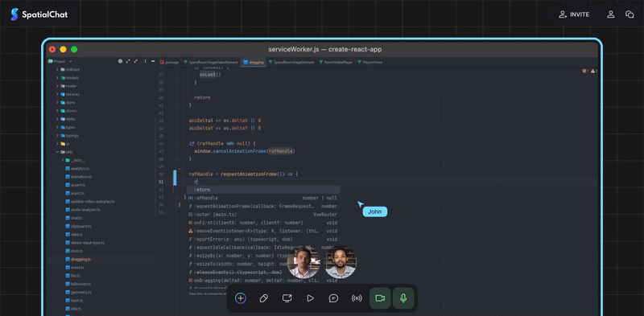Open the message bubble icon in bottom toolbar
The width and height of the screenshot is (644, 316).
coord(333,298)
